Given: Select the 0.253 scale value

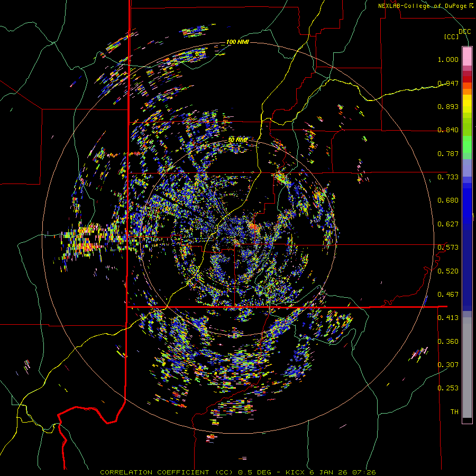Looking at the screenshot, I should 448,388.
